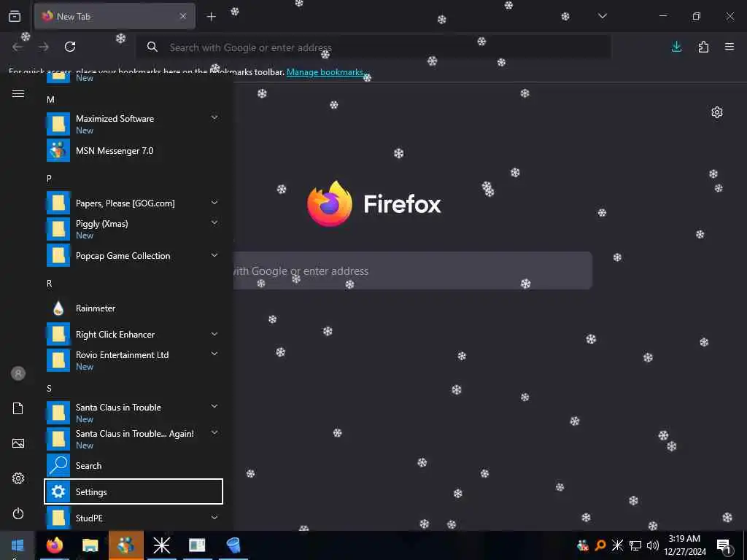Open Settings gear in Start sidebar
Viewport: 747px width, 560px height.
(x=18, y=478)
